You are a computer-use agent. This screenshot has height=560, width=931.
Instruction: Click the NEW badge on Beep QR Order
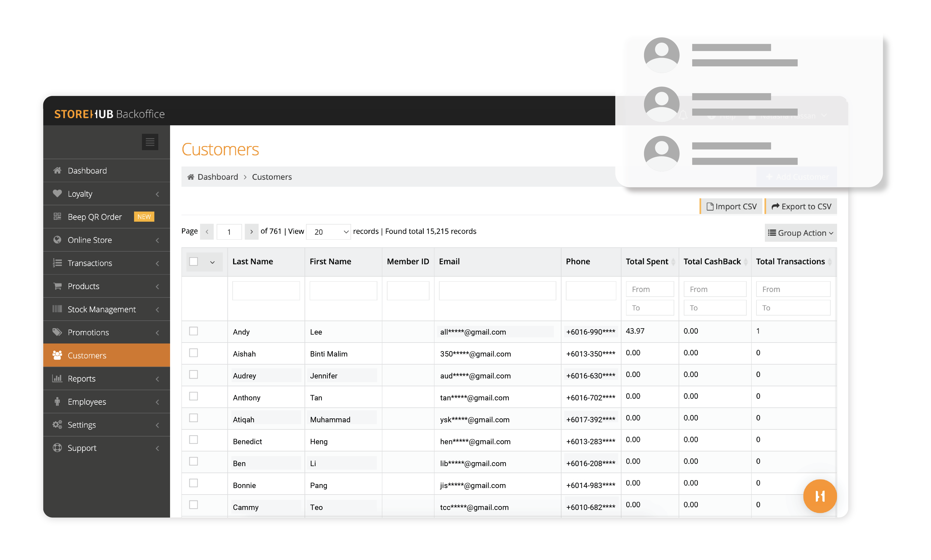[144, 217]
